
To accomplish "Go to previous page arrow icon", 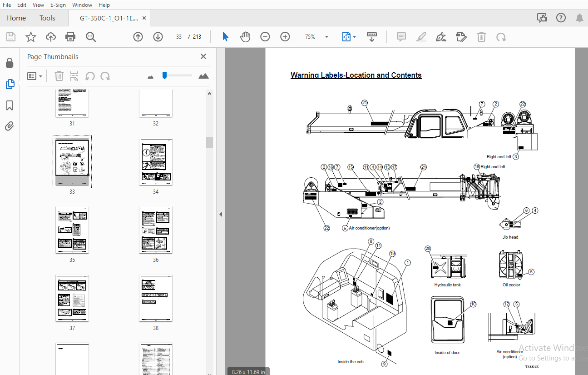I will coord(138,37).
